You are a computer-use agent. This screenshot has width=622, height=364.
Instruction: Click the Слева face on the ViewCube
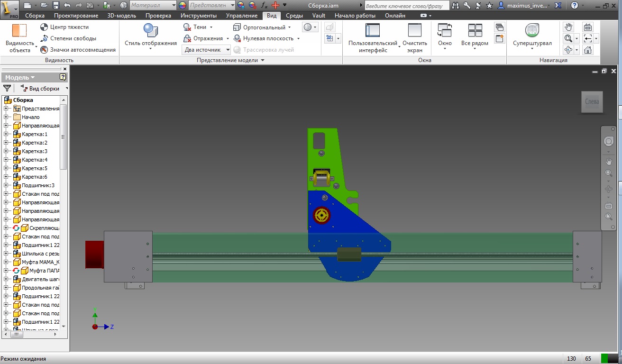[x=592, y=101]
